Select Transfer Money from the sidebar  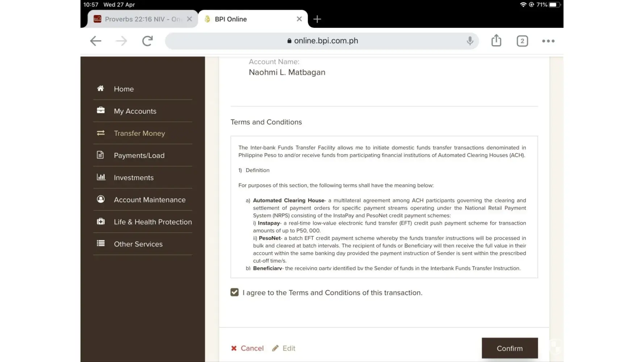139,133
